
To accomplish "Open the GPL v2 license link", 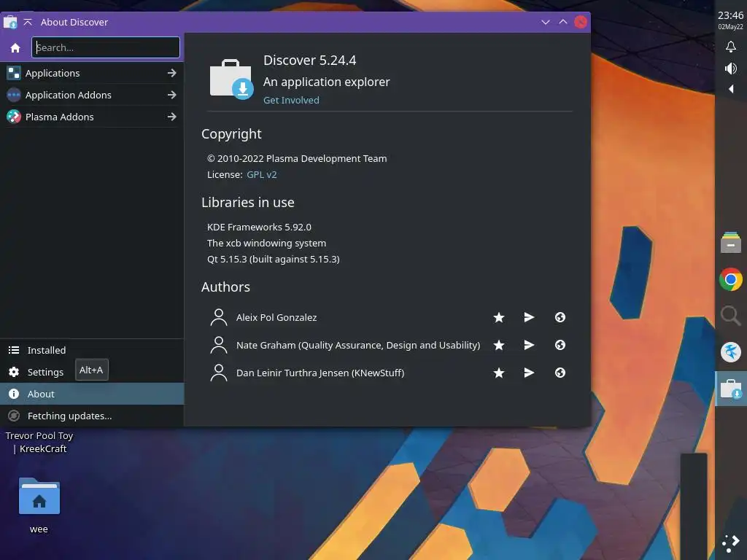I will tap(262, 174).
